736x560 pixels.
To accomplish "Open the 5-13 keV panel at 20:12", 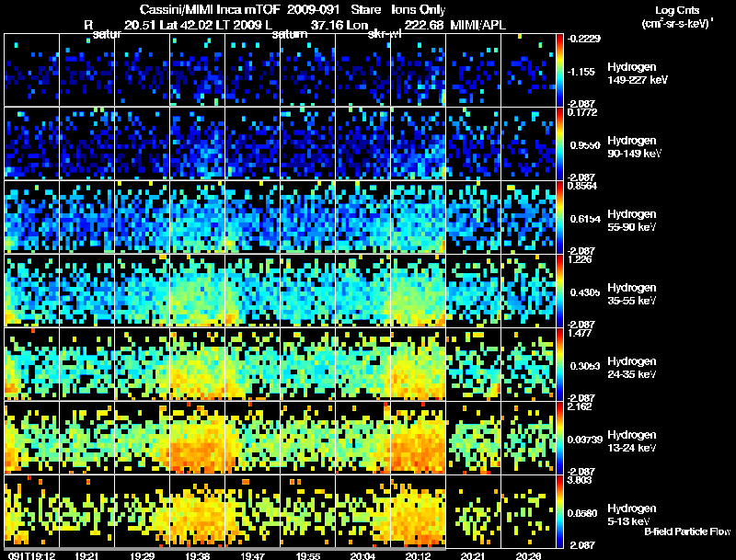I will 418,511.
